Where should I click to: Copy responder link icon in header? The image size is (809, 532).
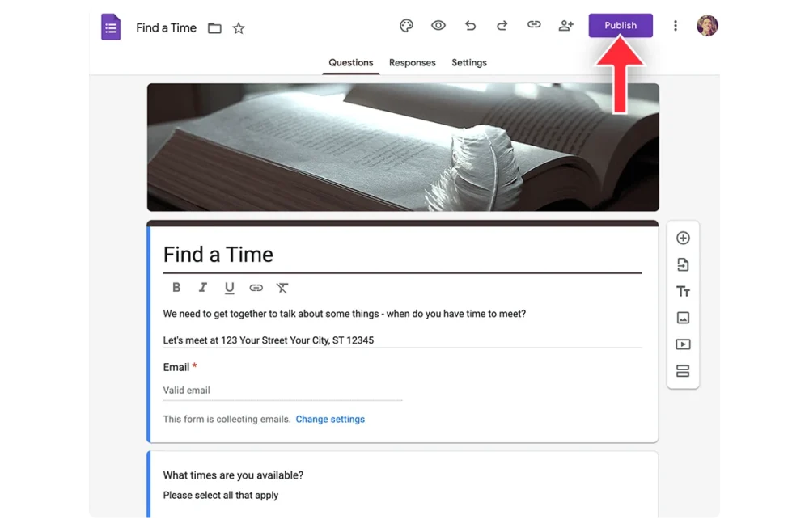click(534, 25)
